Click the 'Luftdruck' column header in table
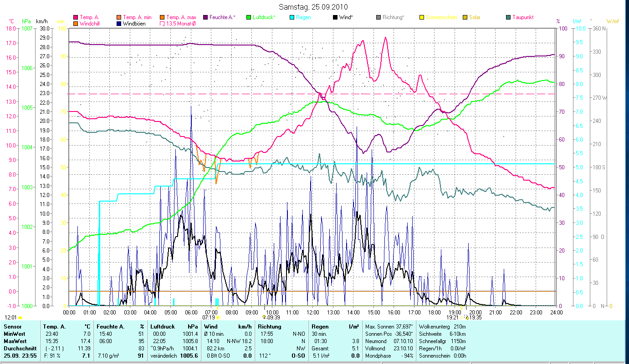The height and width of the screenshot is (364, 629). click(x=163, y=327)
